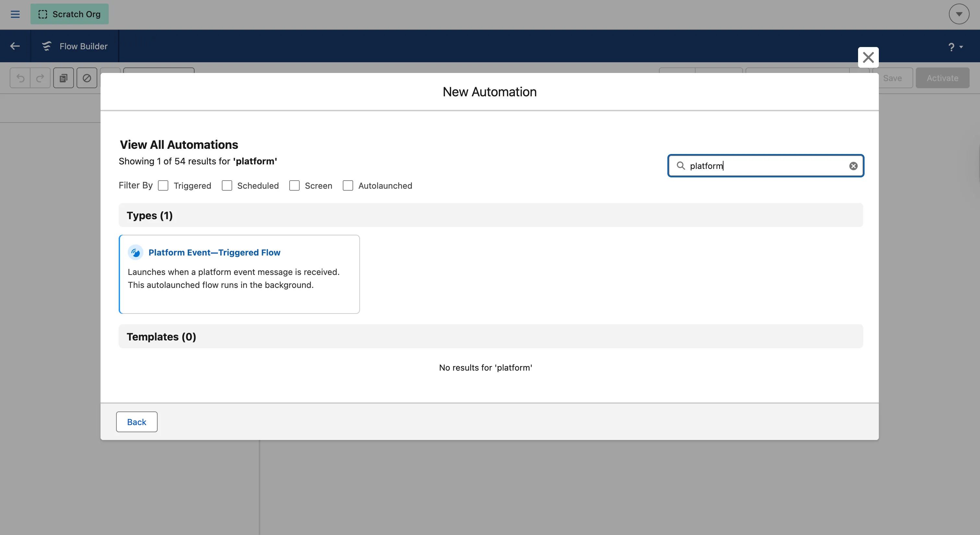Enable the Screen filter checkbox

[294, 186]
